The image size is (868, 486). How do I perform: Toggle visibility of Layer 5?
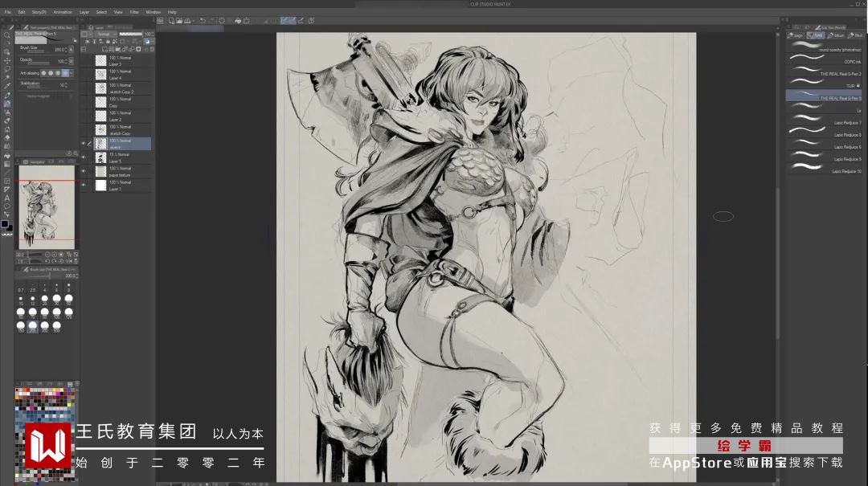tap(84, 157)
